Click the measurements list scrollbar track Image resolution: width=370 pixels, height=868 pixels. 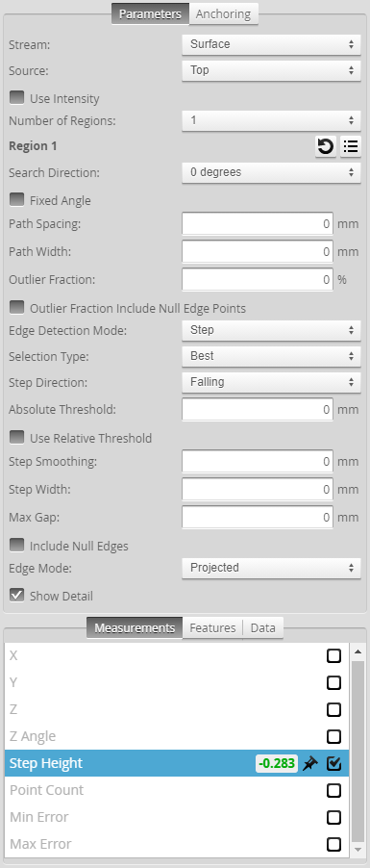(x=358, y=750)
